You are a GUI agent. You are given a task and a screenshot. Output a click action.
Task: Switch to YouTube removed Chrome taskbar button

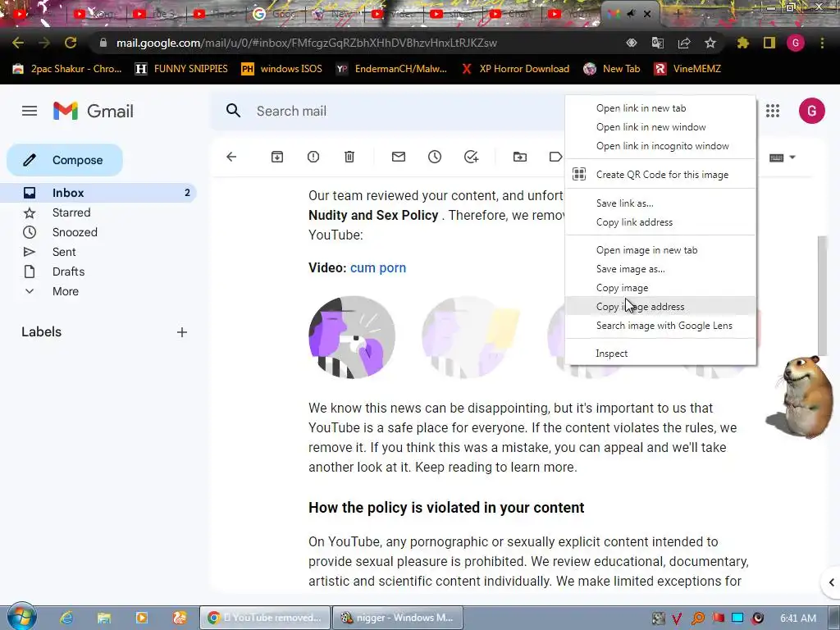[265, 618]
